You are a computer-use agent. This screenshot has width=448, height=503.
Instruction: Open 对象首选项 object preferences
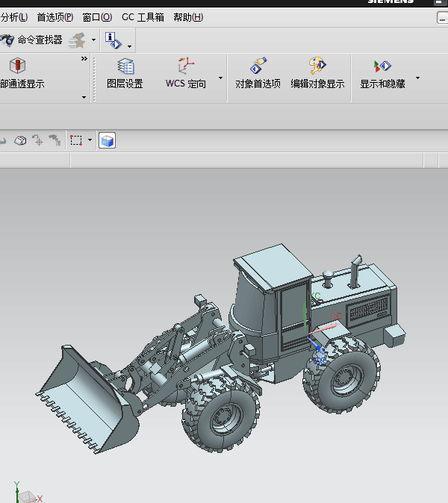coord(258,73)
